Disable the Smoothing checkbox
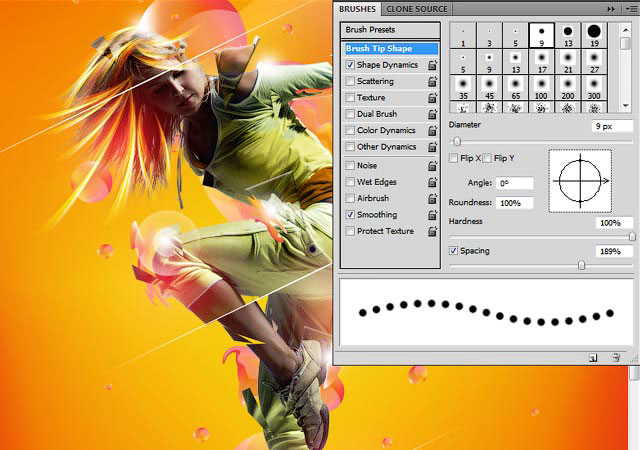 tap(350, 214)
